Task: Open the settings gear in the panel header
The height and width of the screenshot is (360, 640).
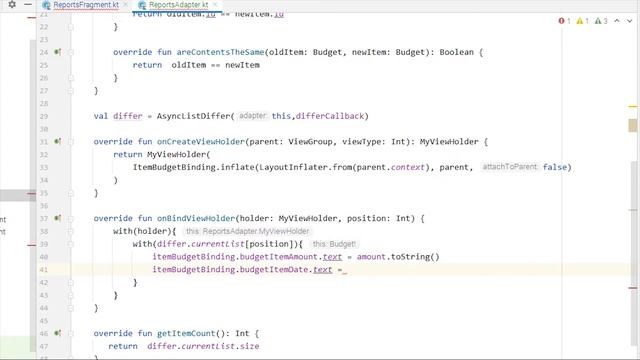Action: tap(12, 4)
